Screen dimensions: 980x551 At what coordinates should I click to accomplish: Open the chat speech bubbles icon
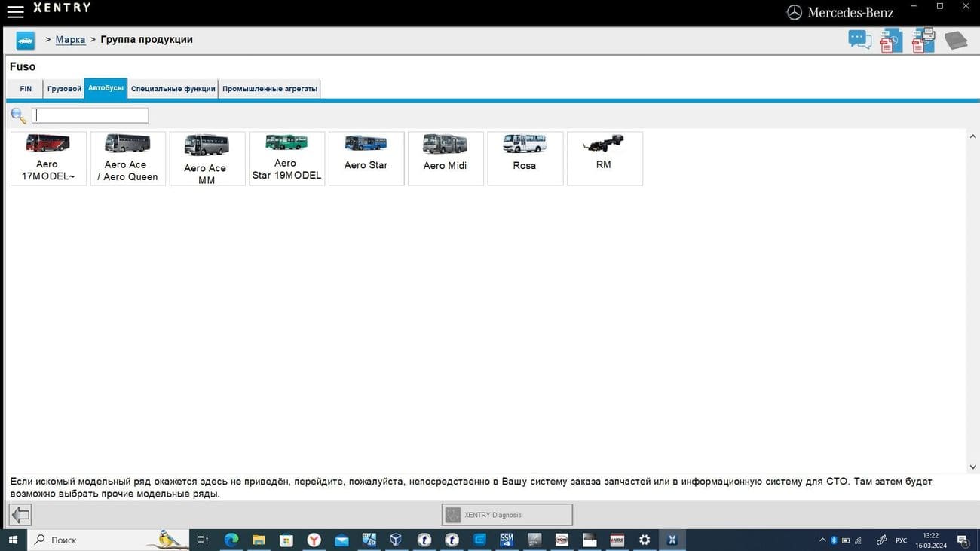[859, 39]
